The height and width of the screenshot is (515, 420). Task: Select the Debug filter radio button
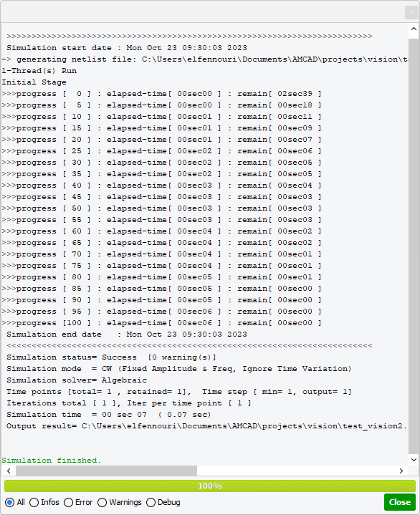[151, 502]
